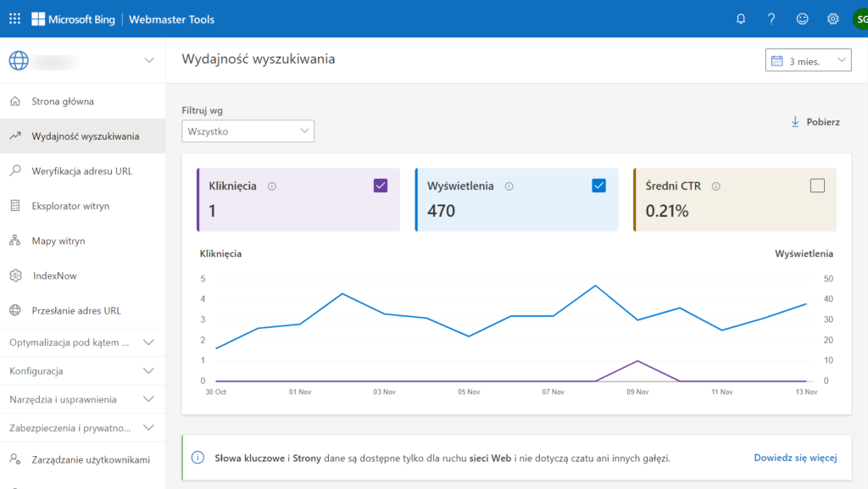Viewport: 868px width, 489px height.
Task: Open the app launcher grid icon
Action: tap(14, 19)
